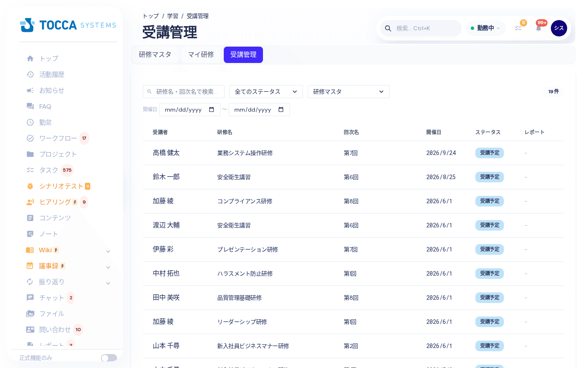Click コンプライアンス研修 cell

coord(245,201)
